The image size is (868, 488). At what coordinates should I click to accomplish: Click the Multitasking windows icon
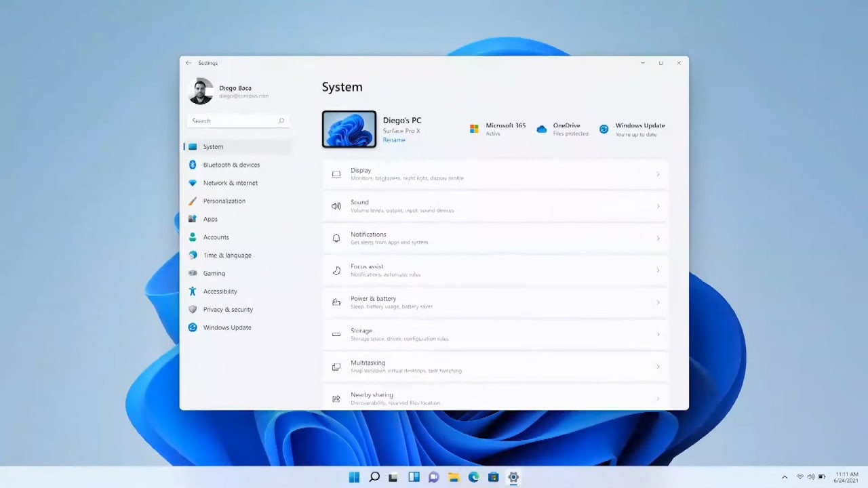pyautogui.click(x=336, y=367)
